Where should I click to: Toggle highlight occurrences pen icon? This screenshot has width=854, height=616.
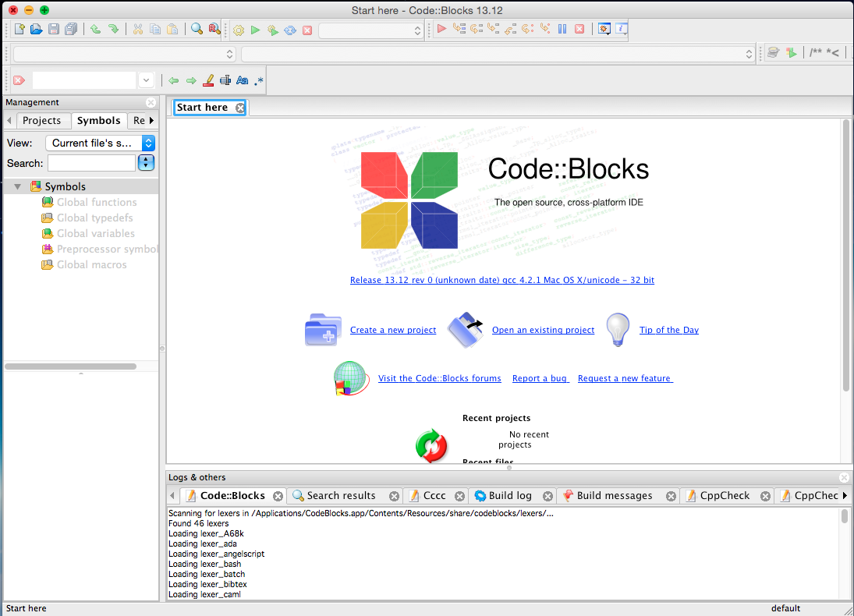pos(208,80)
